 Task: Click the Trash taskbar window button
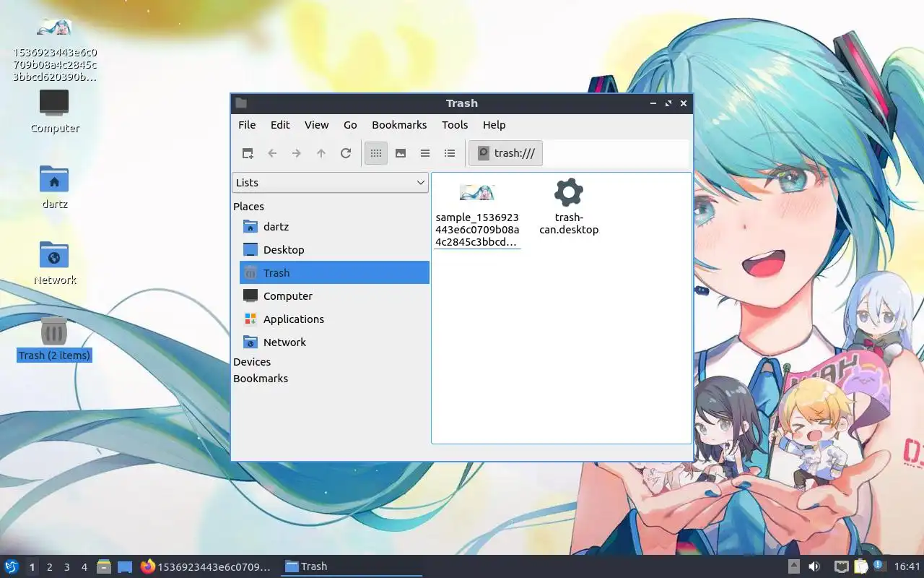tap(350, 566)
